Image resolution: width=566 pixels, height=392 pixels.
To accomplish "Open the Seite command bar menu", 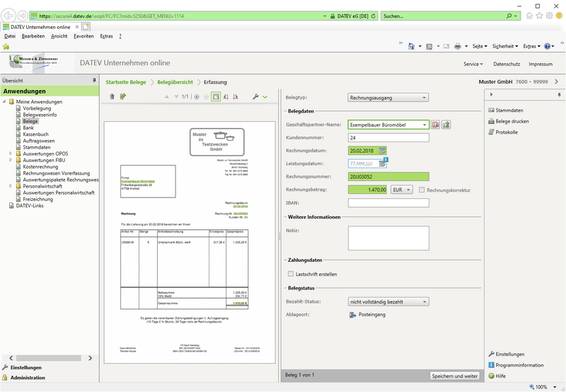I will pos(480,46).
